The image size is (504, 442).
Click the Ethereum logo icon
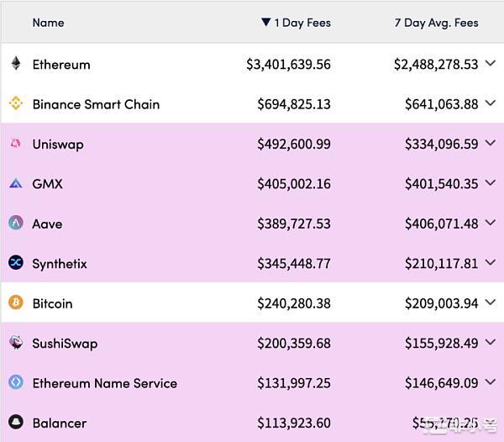(x=15, y=64)
